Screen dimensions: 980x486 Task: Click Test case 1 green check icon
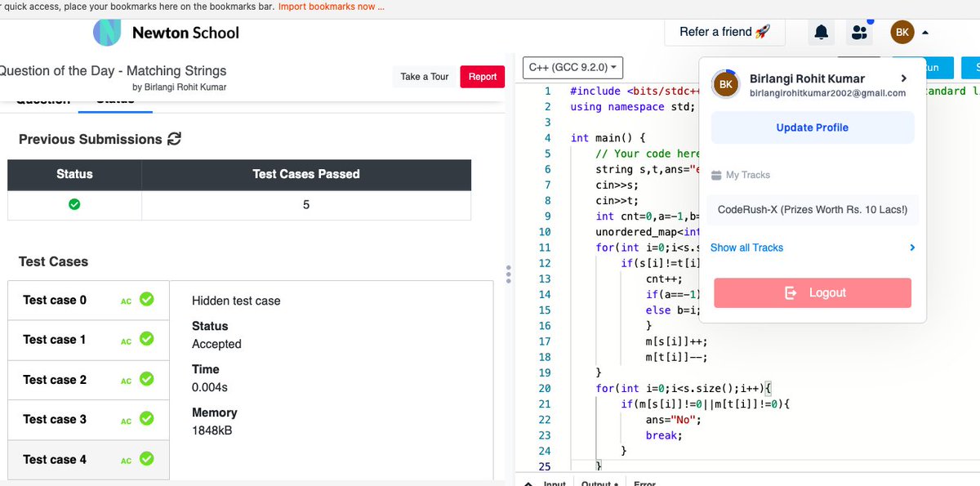147,339
